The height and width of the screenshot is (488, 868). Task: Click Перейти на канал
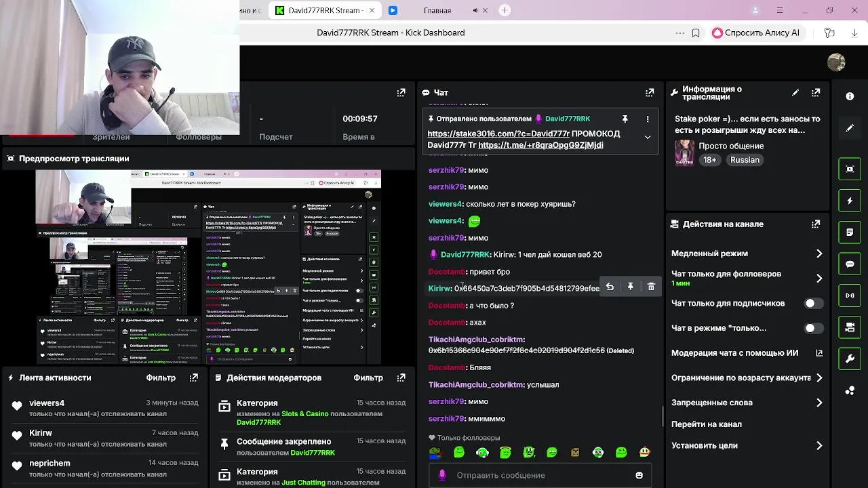707,424
